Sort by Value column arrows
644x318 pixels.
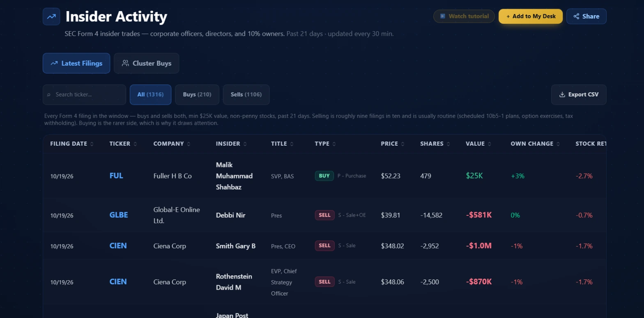[x=490, y=144]
